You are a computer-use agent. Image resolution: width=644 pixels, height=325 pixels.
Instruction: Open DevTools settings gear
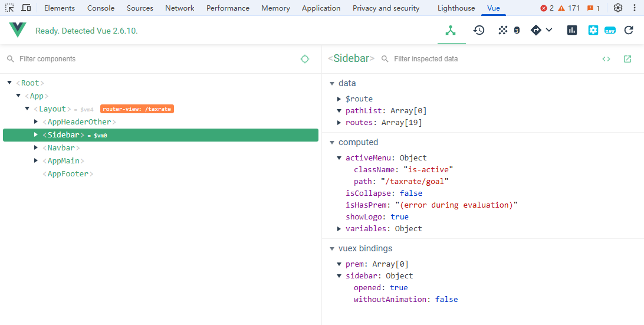pos(617,8)
